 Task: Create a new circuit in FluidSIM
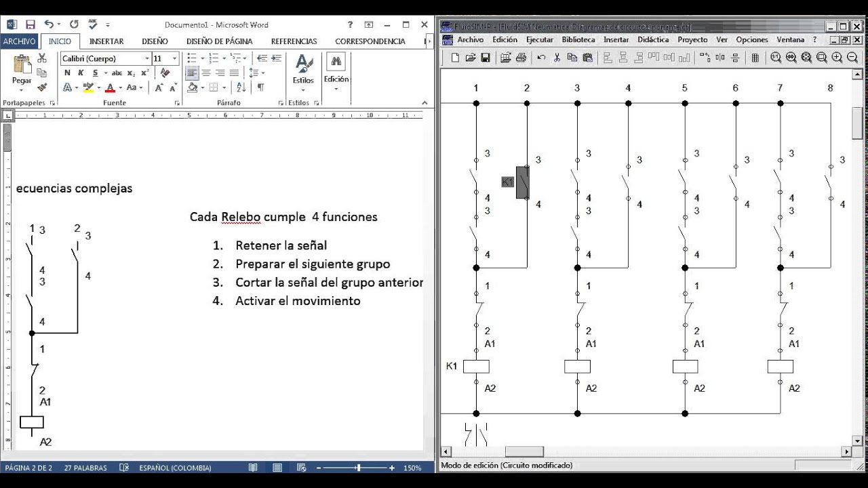pyautogui.click(x=455, y=58)
